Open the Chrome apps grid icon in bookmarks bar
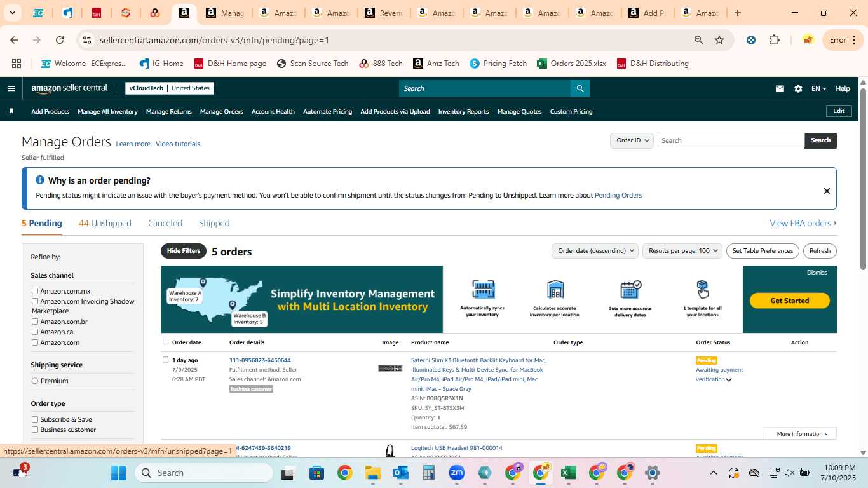 click(17, 64)
